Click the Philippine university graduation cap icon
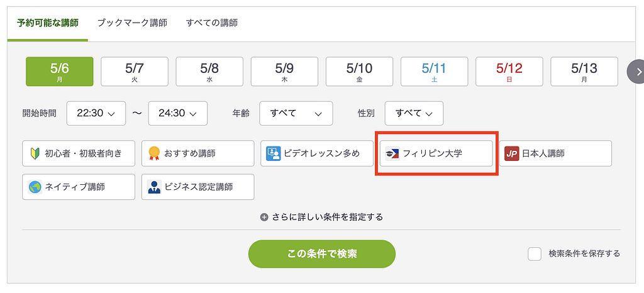The height and width of the screenshot is (293, 644). (x=392, y=153)
